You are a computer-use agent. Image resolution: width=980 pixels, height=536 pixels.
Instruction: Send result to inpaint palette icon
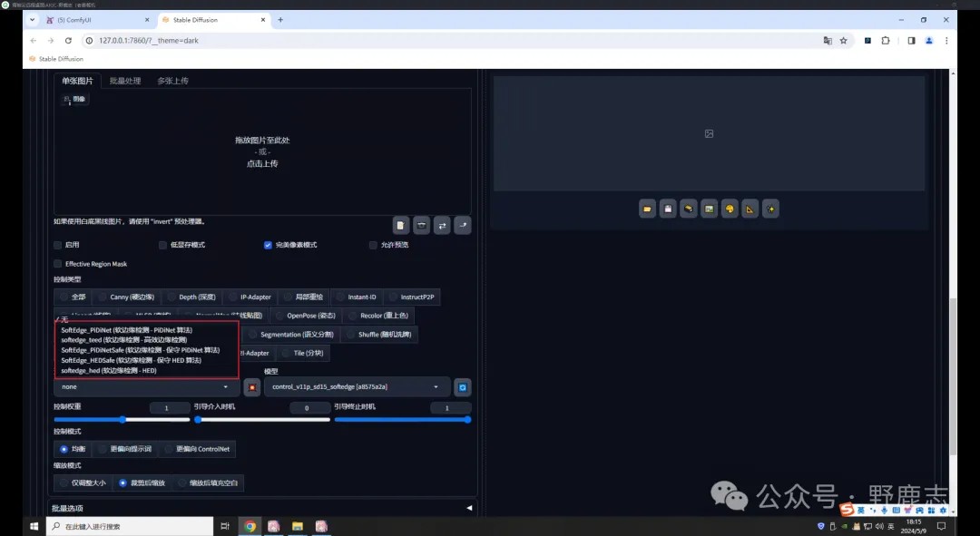(730, 209)
